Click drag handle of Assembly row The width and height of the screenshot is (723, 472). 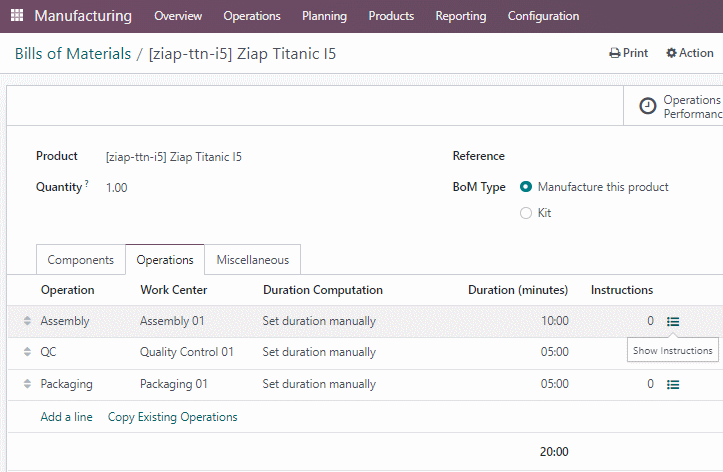coord(27,321)
